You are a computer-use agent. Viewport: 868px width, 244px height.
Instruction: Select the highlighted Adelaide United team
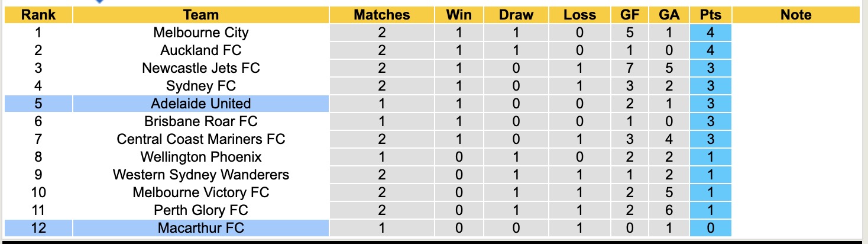pyautogui.click(x=201, y=104)
